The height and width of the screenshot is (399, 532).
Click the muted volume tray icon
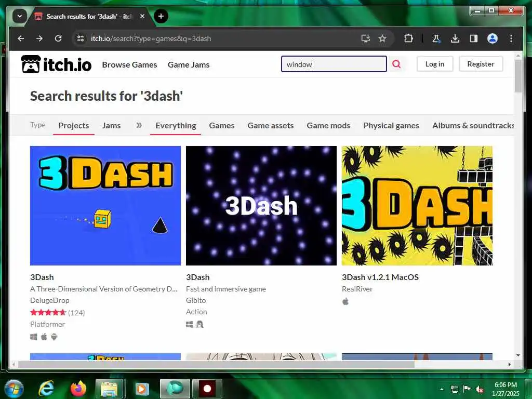pyautogui.click(x=479, y=389)
